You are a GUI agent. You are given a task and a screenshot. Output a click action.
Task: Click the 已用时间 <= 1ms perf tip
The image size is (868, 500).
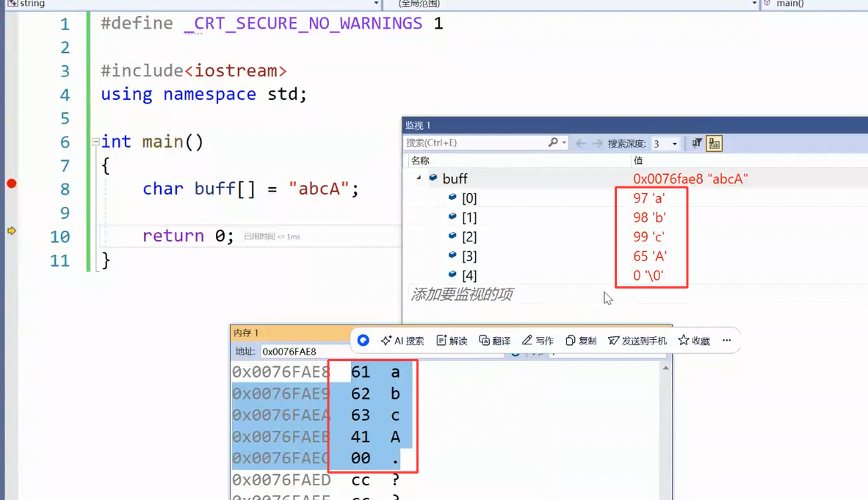coord(272,236)
